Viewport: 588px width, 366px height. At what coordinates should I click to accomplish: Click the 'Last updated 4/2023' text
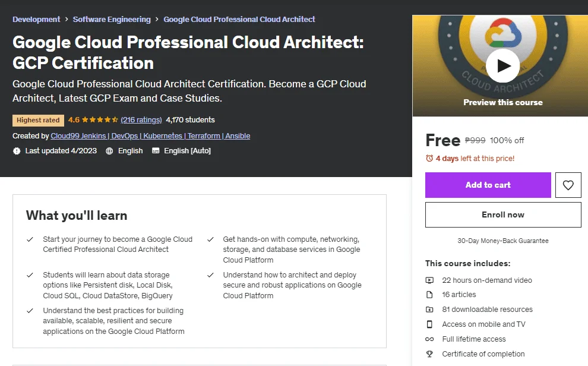[x=61, y=151]
